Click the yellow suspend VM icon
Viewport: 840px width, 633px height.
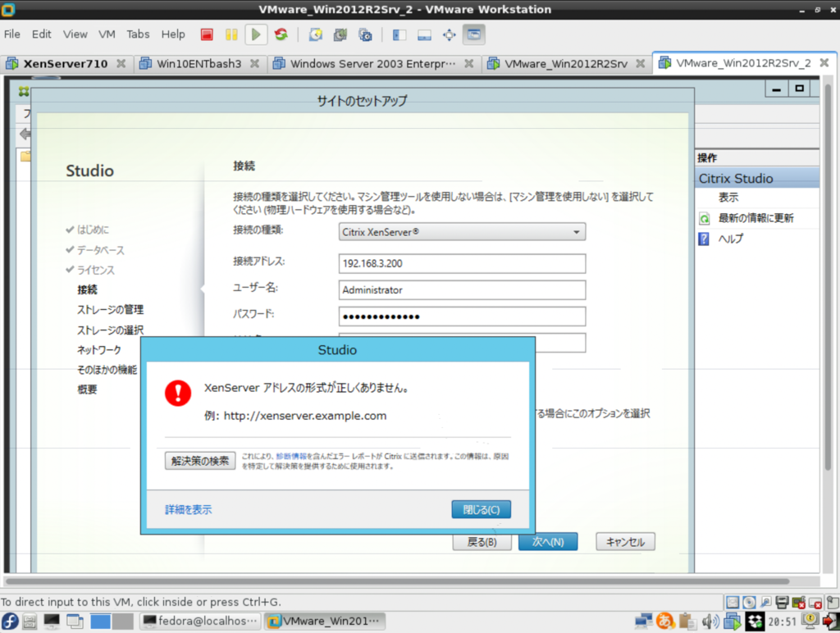click(x=231, y=34)
